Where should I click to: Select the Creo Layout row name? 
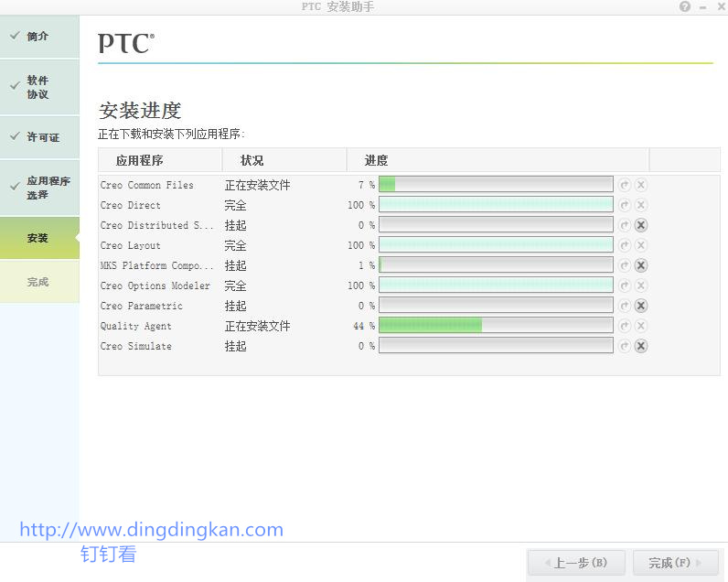pyautogui.click(x=131, y=245)
